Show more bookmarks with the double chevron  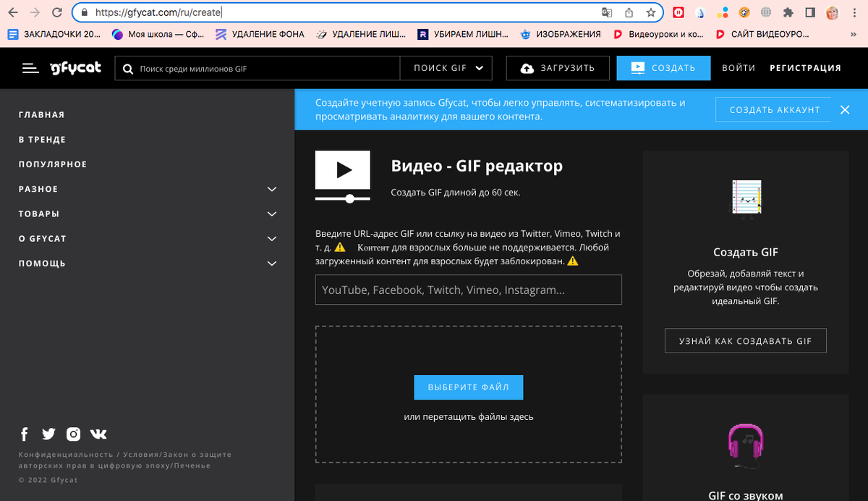(854, 34)
